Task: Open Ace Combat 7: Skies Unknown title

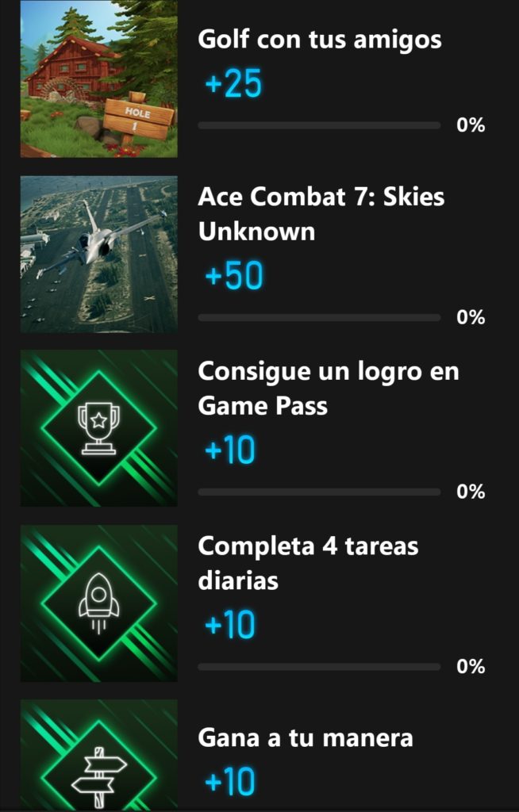Action: [321, 214]
